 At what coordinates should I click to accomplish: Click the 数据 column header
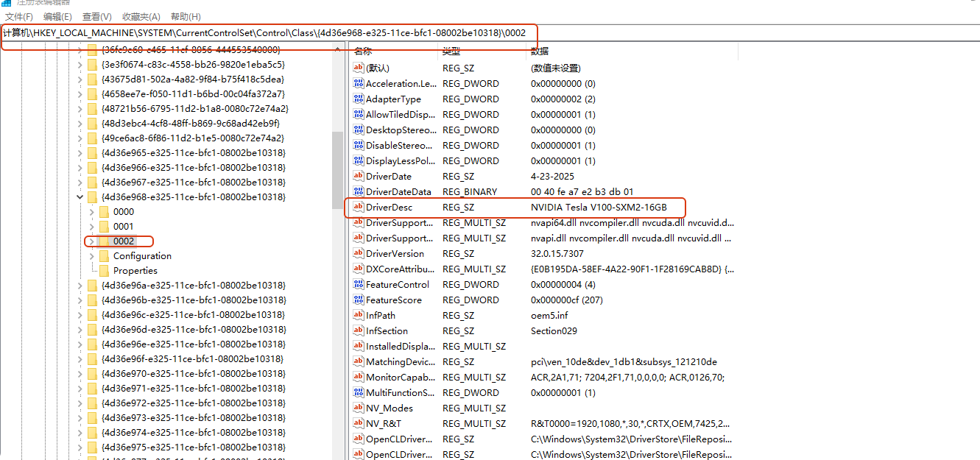point(540,52)
